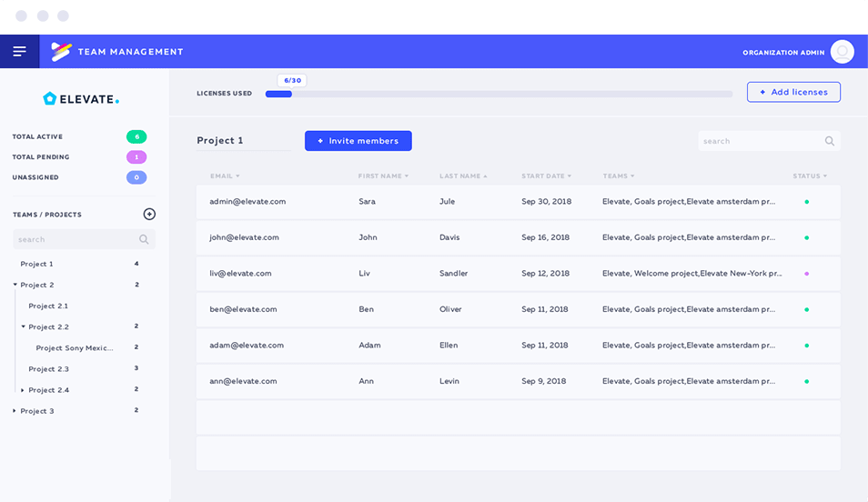Click ann@elevate.com email cell
Viewport: 868px width, 502px height.
[243, 381]
